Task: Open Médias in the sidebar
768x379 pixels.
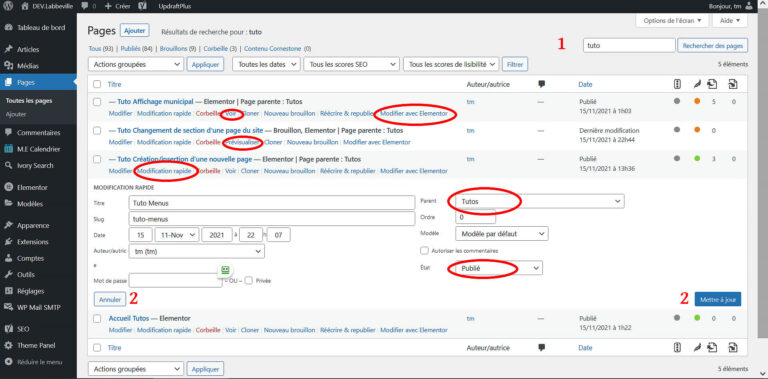Action: 27,66
